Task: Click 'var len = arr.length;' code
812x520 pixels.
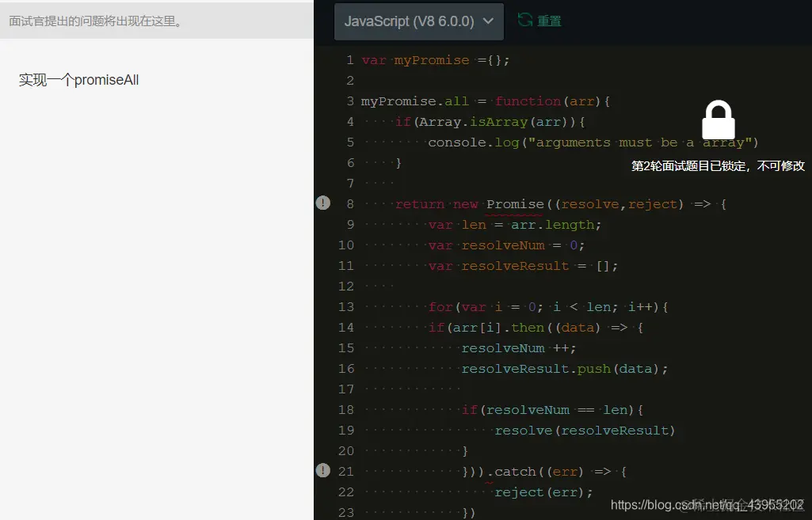Action: click(x=515, y=225)
